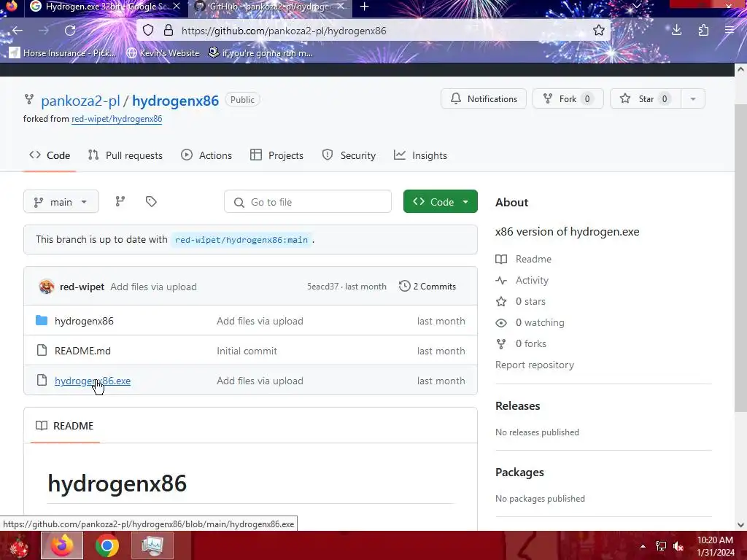The width and height of the screenshot is (747, 560).
Task: Close the GitHub pankoza2-pl tab
Action: tap(341, 7)
